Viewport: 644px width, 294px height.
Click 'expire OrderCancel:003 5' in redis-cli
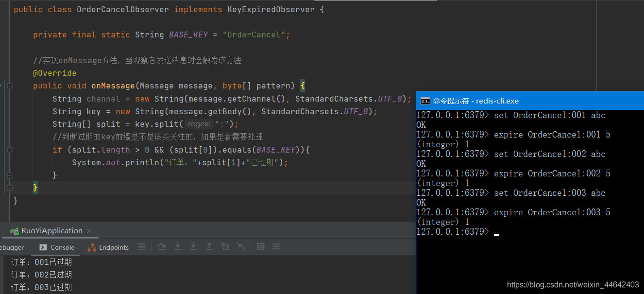pyautogui.click(x=552, y=212)
